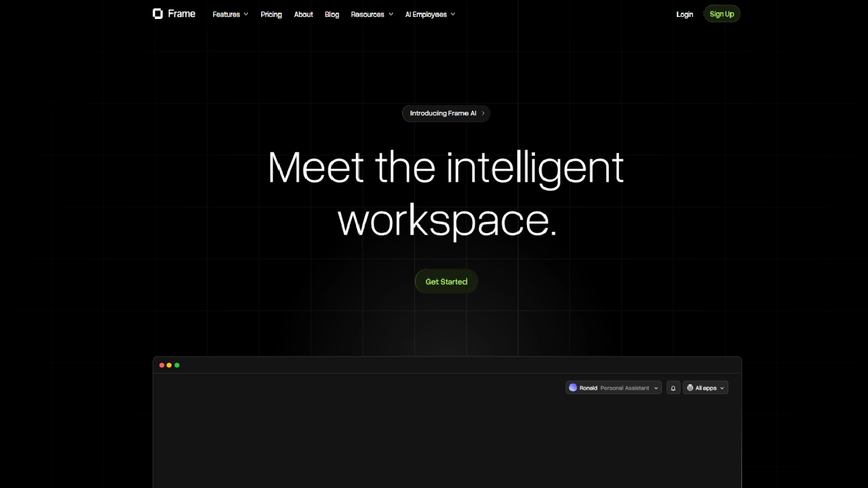The width and height of the screenshot is (868, 488).
Task: Click the Frame logo icon
Action: pos(157,14)
